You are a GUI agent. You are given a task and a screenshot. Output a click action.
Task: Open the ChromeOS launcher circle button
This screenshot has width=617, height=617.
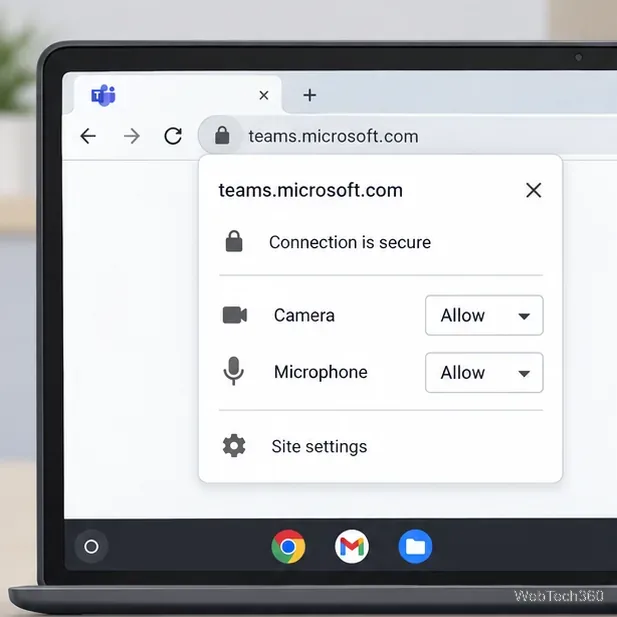[91, 546]
